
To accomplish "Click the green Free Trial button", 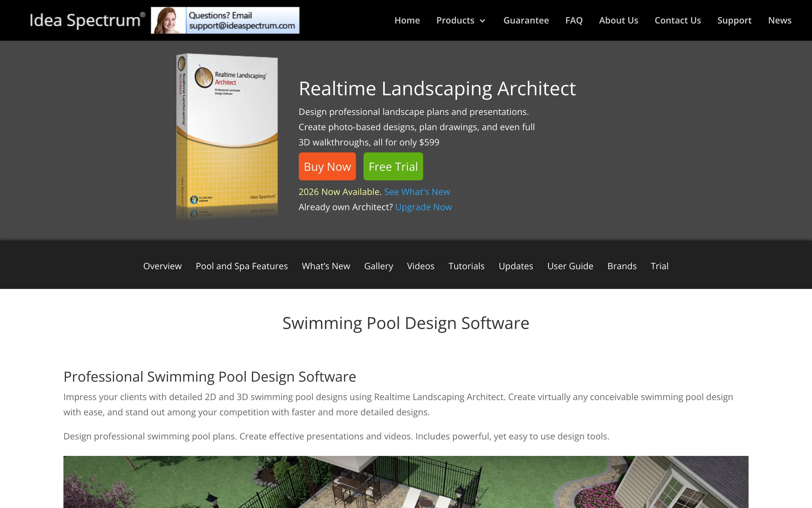I will pyautogui.click(x=393, y=166).
